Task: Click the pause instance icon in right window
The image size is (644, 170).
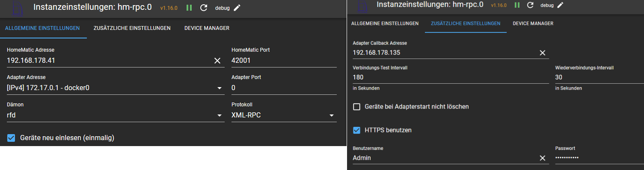Action: click(x=517, y=5)
